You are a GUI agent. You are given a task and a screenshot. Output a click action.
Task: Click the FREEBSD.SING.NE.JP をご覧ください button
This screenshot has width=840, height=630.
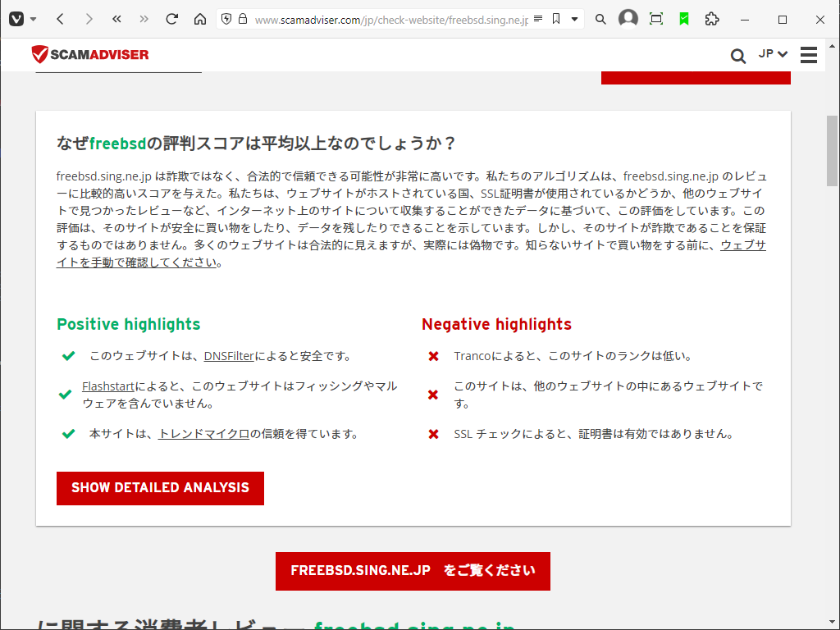[x=413, y=571]
